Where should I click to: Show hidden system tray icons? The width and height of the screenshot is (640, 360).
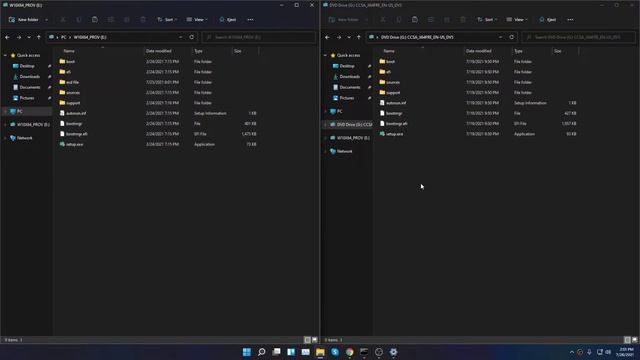coord(571,352)
